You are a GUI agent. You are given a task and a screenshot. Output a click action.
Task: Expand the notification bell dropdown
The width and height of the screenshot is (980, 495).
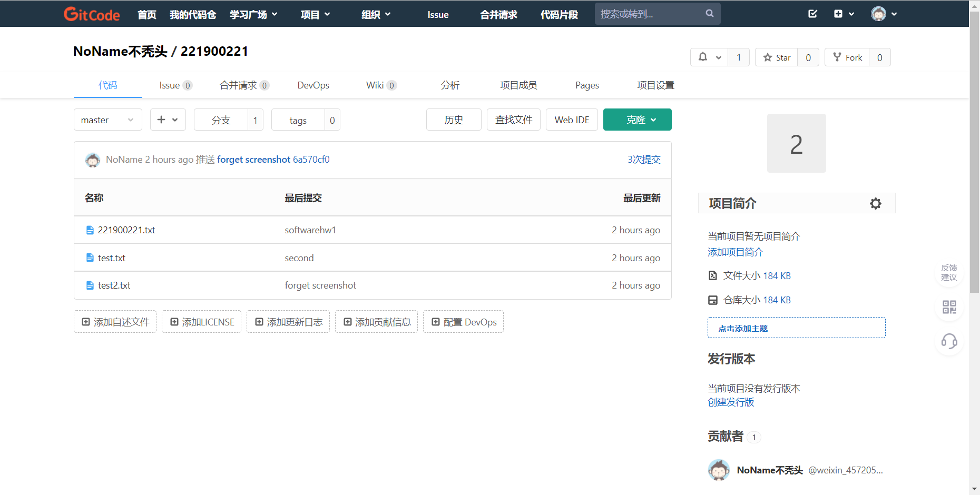click(709, 57)
